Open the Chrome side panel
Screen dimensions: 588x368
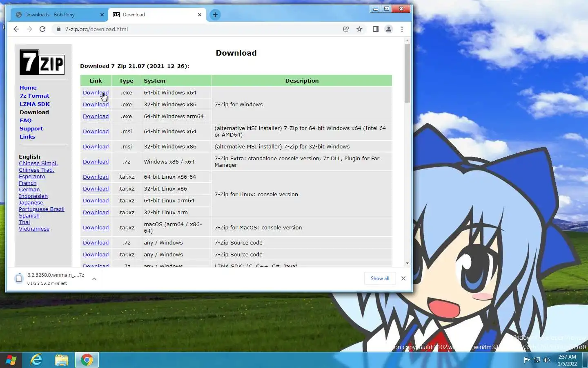[x=375, y=29]
